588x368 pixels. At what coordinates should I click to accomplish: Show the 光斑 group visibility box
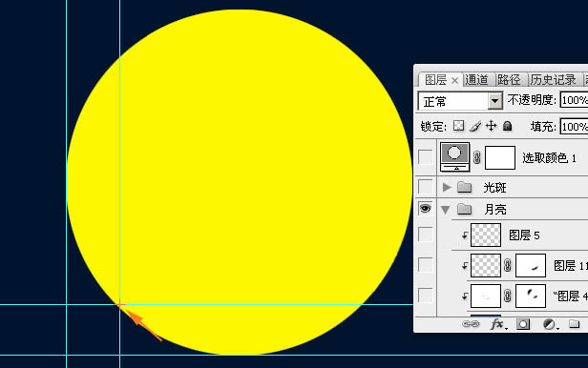click(x=426, y=186)
